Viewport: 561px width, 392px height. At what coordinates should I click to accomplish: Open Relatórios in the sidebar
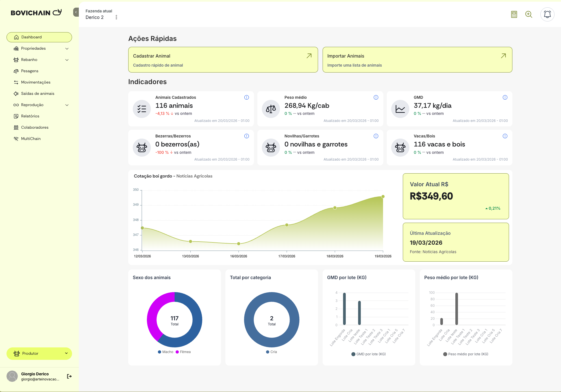tap(39, 116)
